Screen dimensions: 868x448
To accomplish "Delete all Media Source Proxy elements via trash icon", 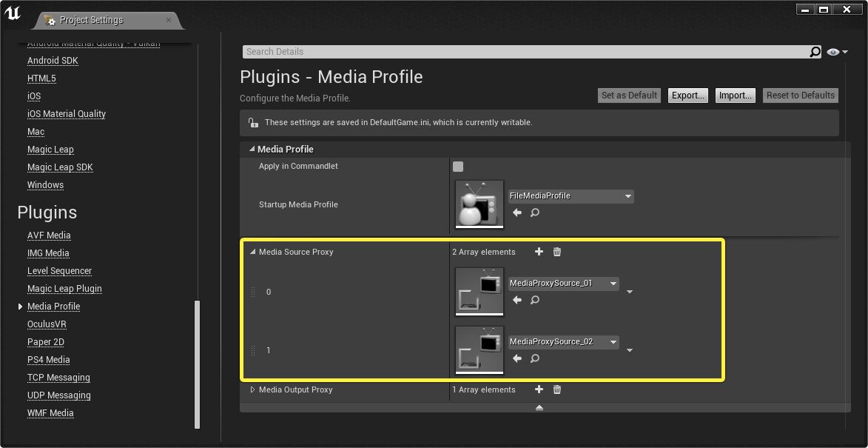I will [x=556, y=252].
